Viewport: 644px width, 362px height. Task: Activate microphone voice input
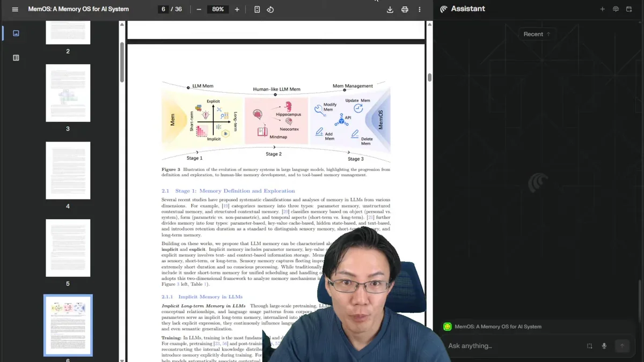click(604, 346)
